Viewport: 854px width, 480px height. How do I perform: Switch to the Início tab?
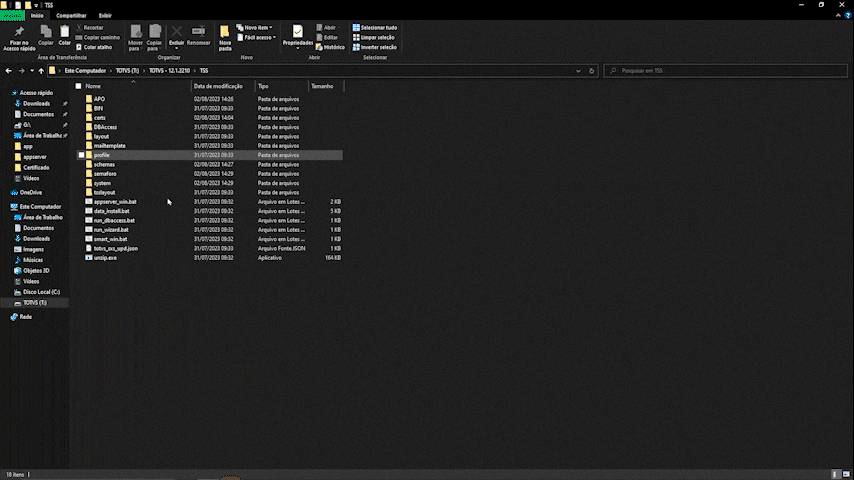coord(37,16)
